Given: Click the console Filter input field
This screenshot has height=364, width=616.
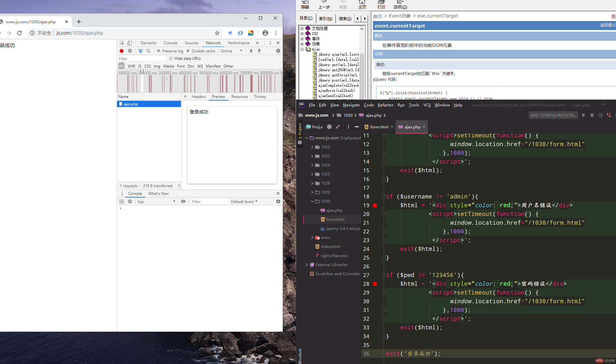Looking at the screenshot, I should coord(209,201).
